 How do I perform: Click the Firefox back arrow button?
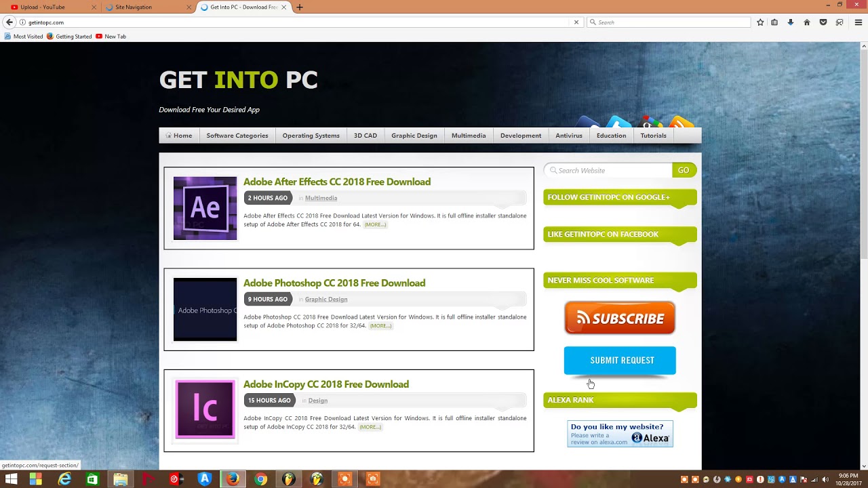click(x=9, y=22)
